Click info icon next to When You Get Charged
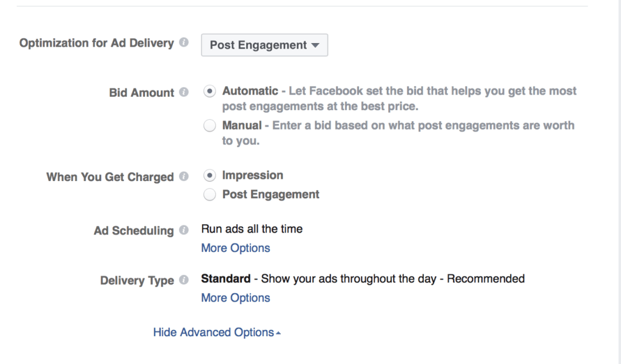621x364 pixels. pyautogui.click(x=184, y=177)
